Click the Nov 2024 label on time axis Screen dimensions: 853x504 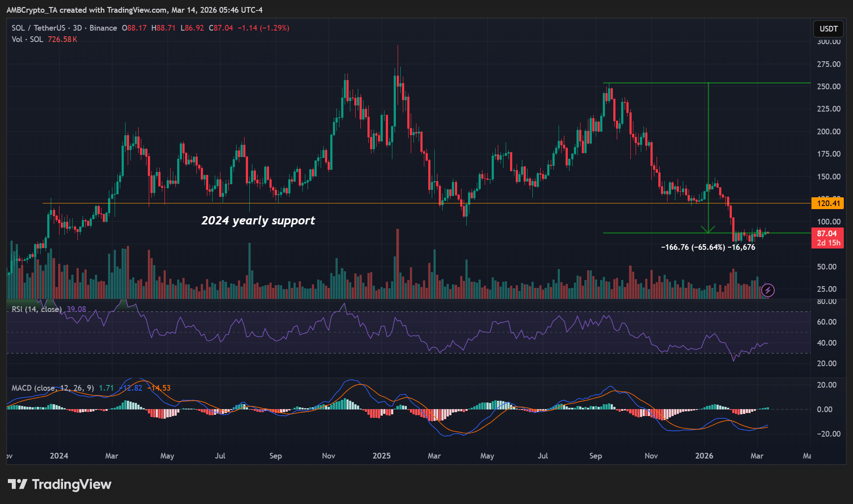[x=329, y=456]
